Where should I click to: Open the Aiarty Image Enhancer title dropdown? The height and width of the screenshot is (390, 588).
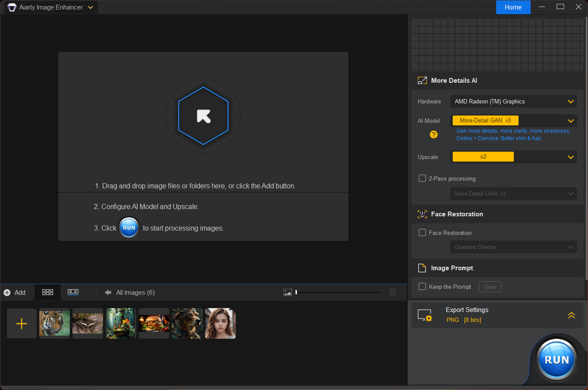pyautogui.click(x=51, y=7)
